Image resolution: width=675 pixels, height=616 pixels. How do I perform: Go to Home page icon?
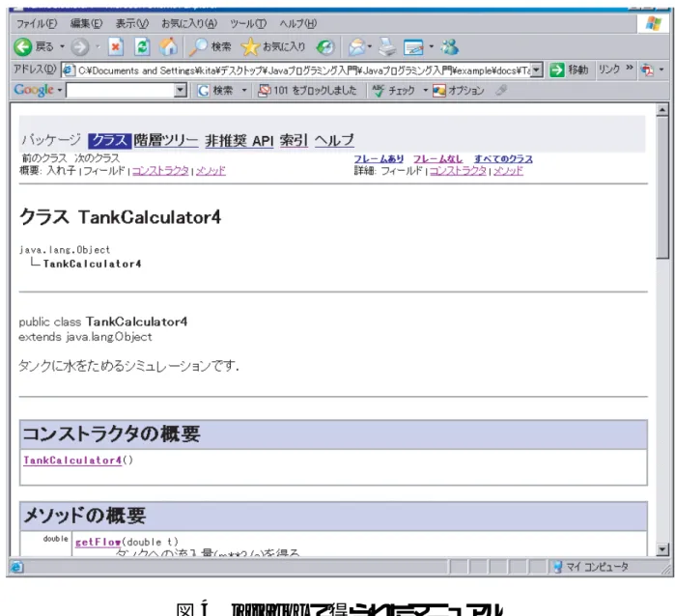pos(168,46)
